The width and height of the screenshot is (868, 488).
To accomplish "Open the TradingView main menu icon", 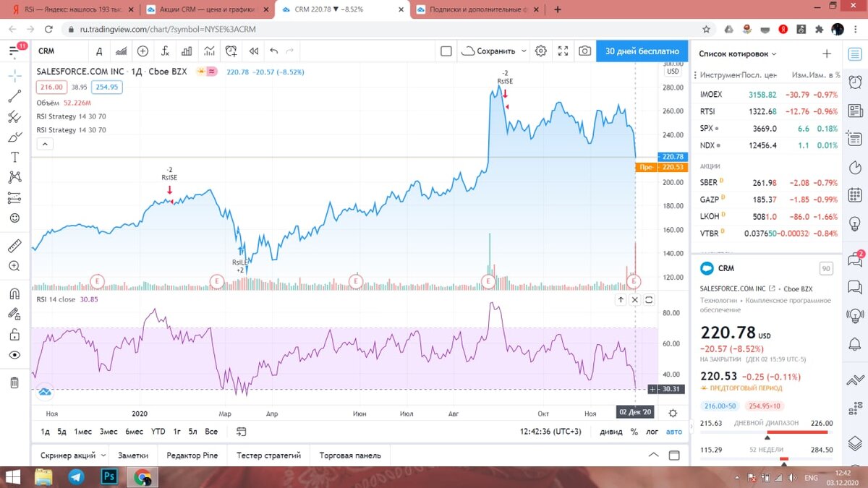I will [14, 51].
